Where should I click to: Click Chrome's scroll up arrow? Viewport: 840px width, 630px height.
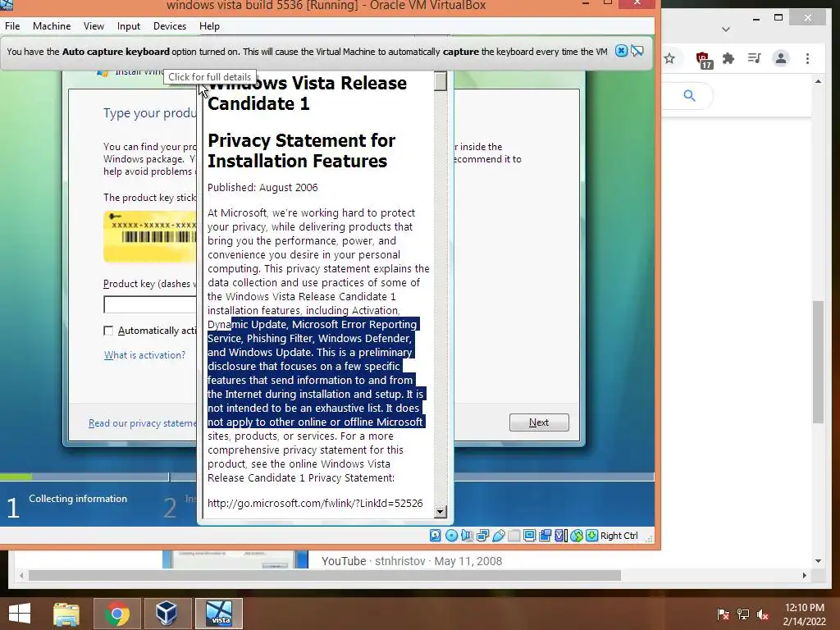click(818, 81)
